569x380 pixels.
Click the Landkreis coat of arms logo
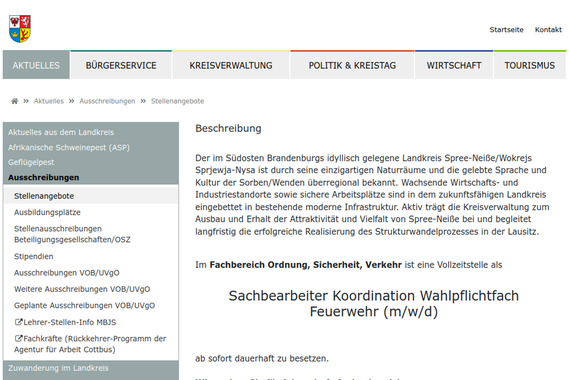(20, 29)
